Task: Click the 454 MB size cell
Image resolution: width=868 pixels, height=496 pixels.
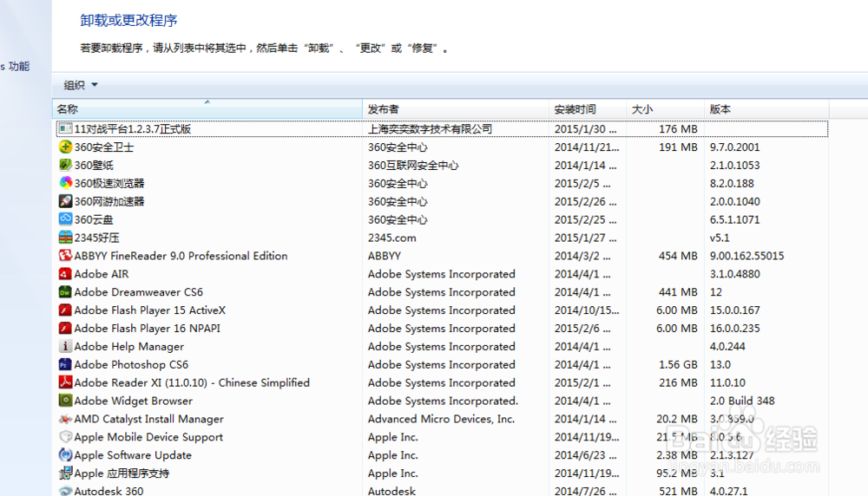Action: [678, 256]
